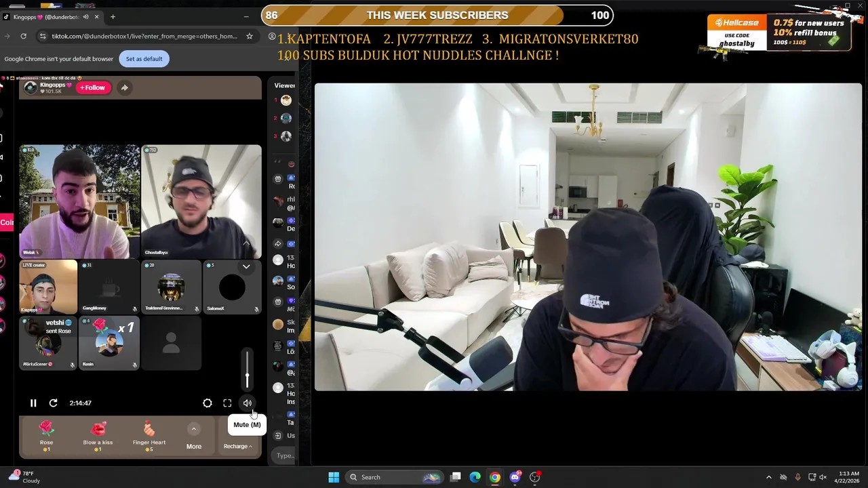Click the This Week Subscribers progress bar
This screenshot has height=488, width=868.
point(437,15)
